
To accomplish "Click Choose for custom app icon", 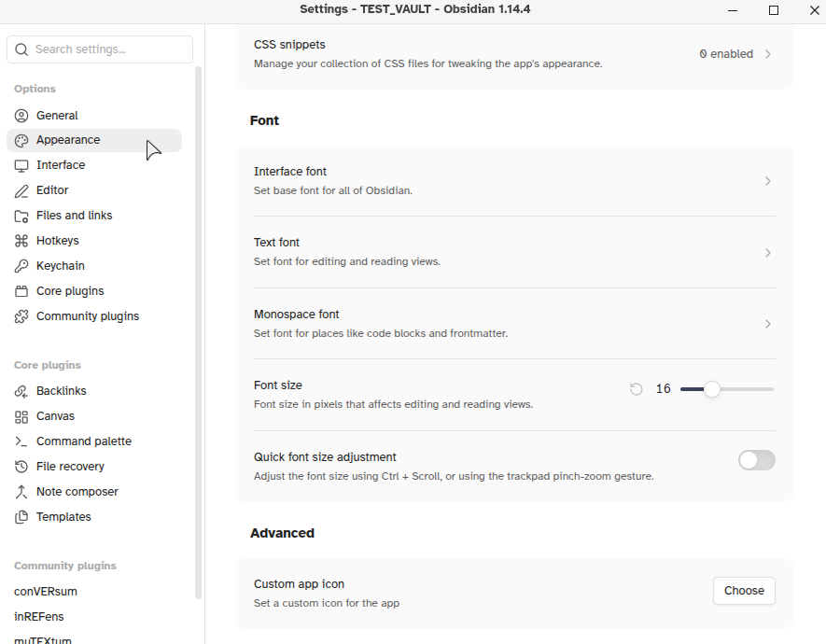I will (744, 591).
